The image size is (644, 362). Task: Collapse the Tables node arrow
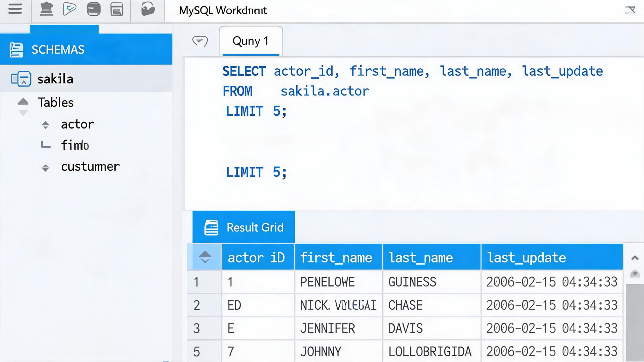click(x=23, y=102)
